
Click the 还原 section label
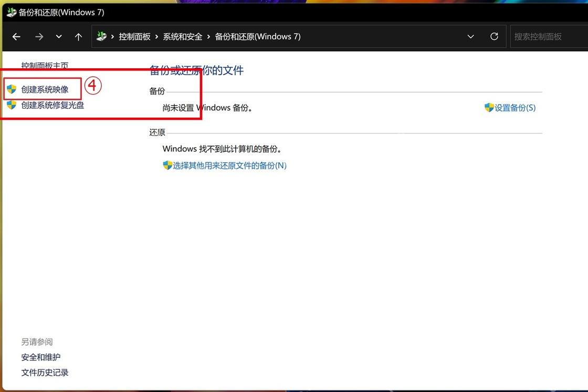point(157,132)
